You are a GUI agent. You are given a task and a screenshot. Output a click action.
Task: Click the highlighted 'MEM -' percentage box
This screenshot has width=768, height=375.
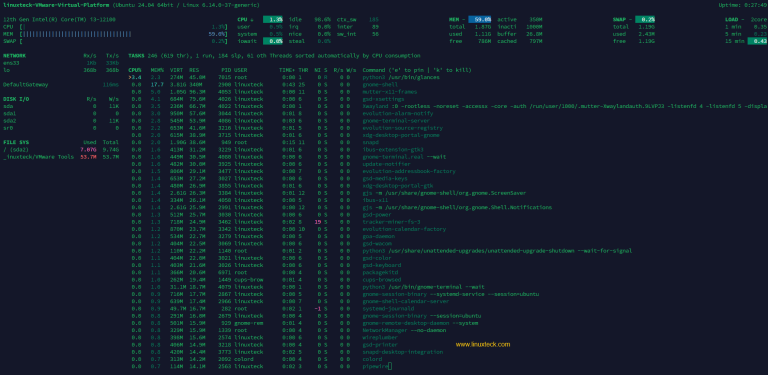[x=480, y=20]
